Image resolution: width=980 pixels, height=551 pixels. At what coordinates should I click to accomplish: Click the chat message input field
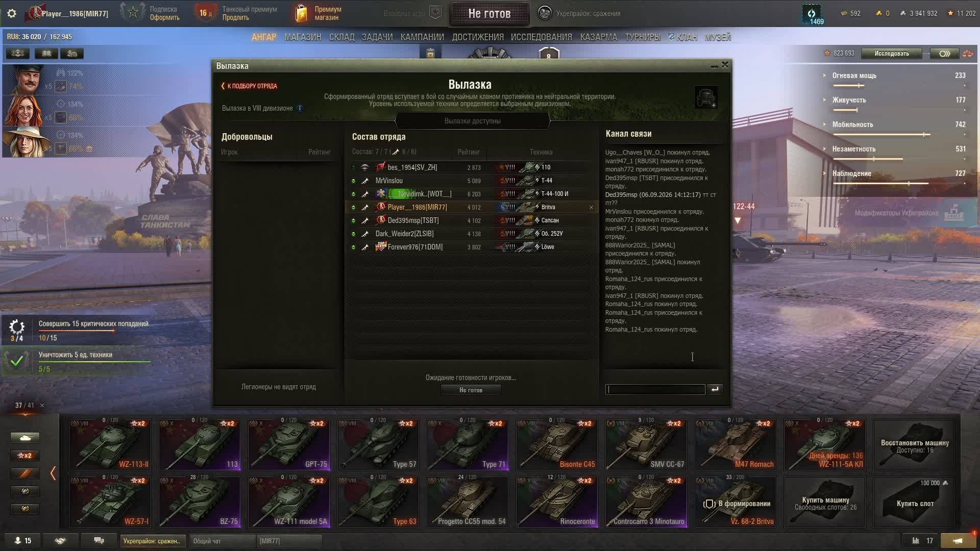[655, 389]
